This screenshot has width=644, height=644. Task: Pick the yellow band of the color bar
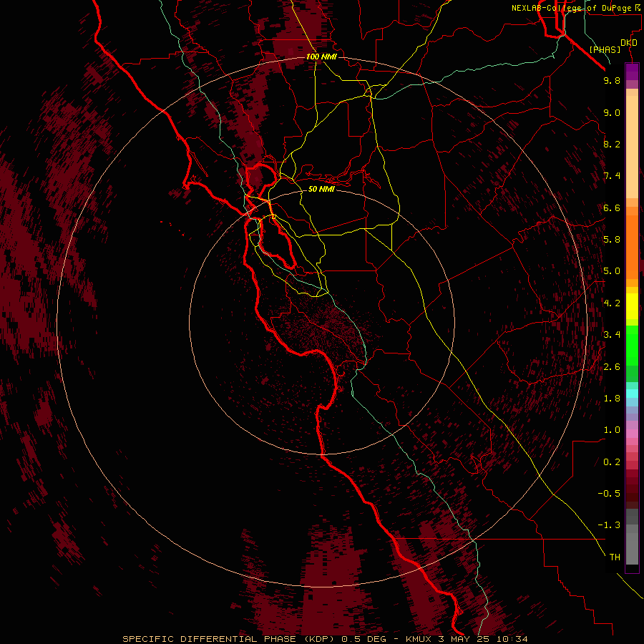(x=632, y=306)
